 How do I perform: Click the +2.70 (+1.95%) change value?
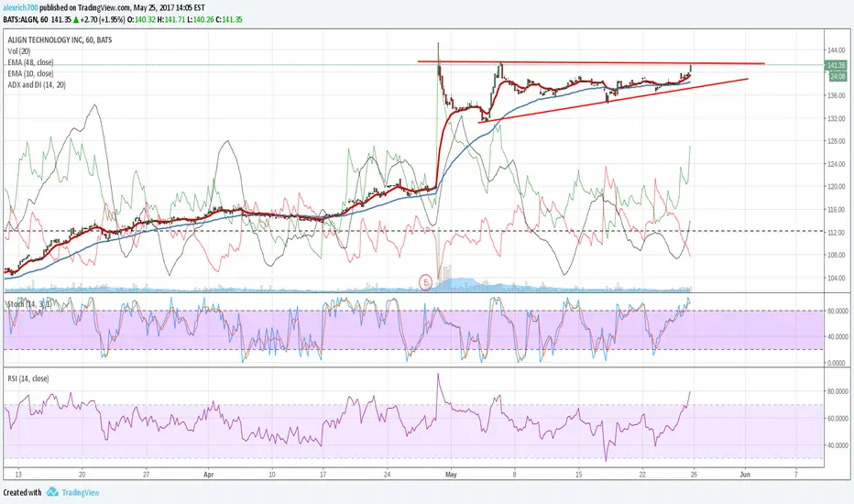coord(103,19)
